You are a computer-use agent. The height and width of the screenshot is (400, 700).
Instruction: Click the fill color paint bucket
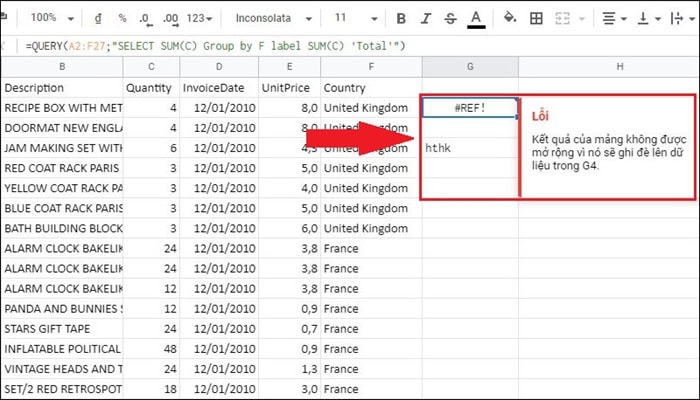tap(509, 18)
